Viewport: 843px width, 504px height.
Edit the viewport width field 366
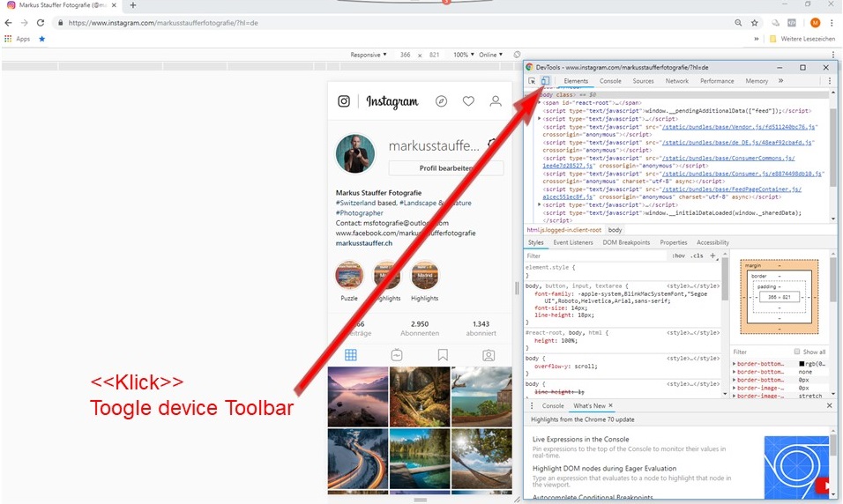coord(405,55)
